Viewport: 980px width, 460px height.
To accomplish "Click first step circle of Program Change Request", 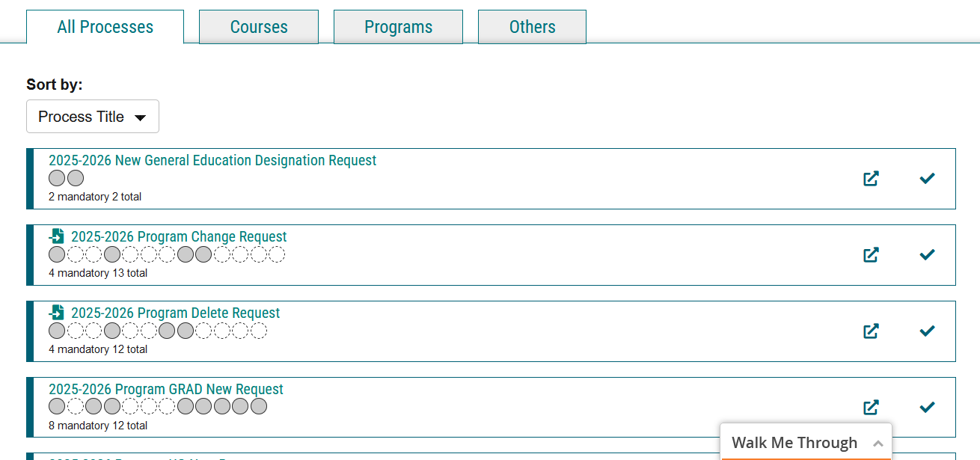I will pyautogui.click(x=57, y=254).
